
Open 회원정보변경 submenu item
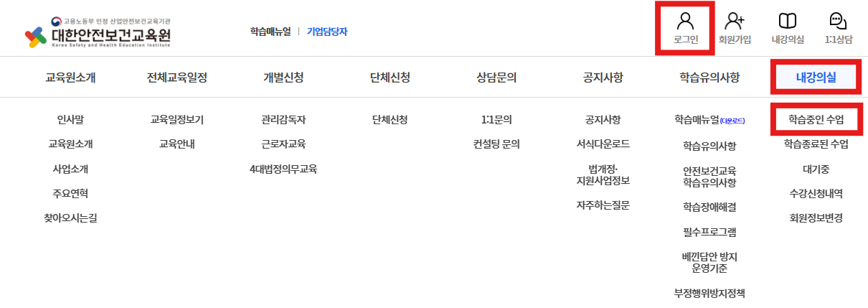tap(816, 218)
